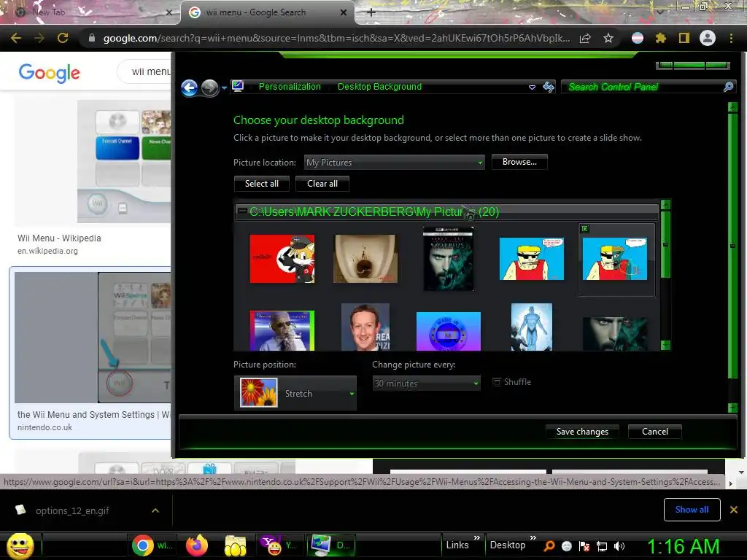Image resolution: width=747 pixels, height=560 pixels.
Task: Click Save changes
Action: [x=582, y=432]
